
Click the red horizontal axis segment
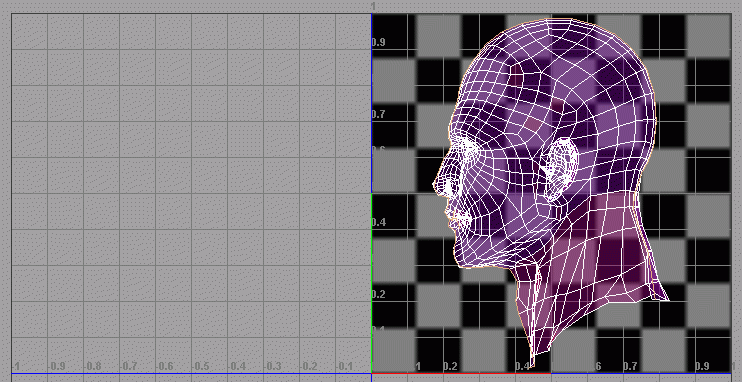[x=461, y=373]
